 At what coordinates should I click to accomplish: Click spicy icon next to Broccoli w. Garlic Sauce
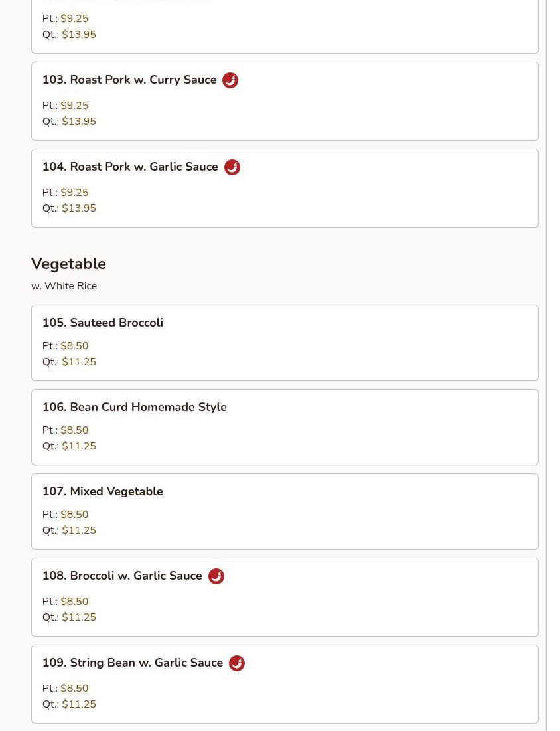click(x=216, y=576)
